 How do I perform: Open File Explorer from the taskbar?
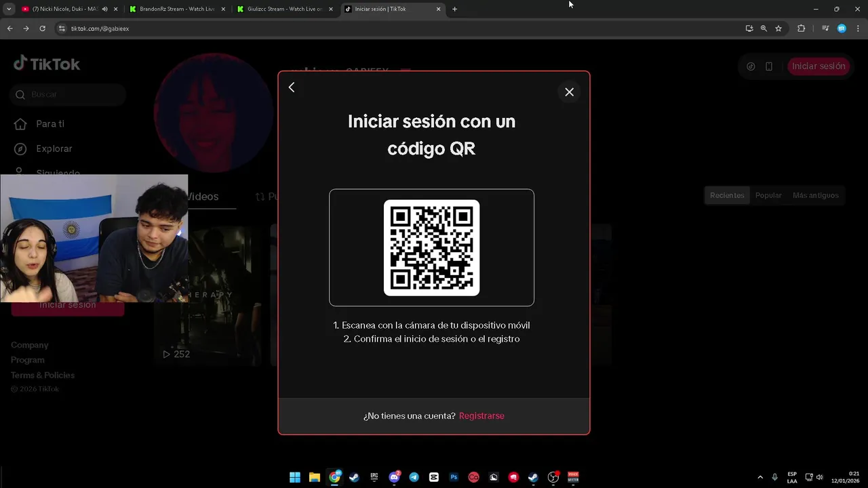click(x=315, y=477)
